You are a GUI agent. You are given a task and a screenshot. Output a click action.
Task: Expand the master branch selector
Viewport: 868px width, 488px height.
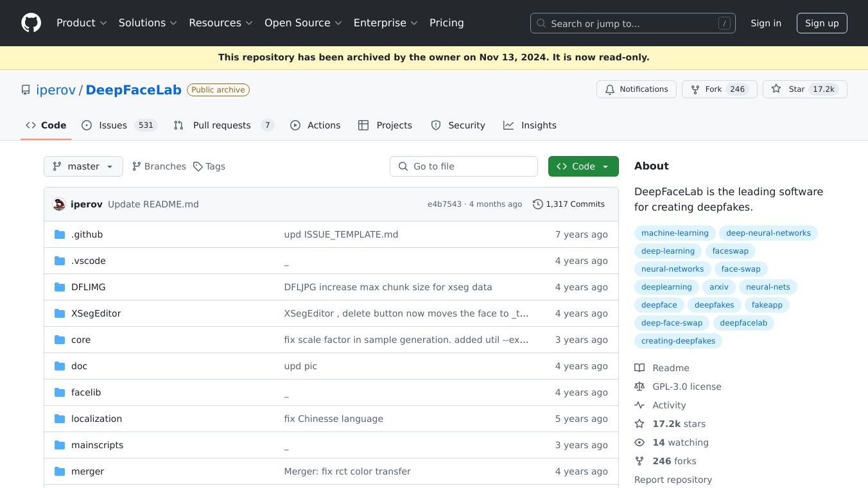[x=83, y=166]
